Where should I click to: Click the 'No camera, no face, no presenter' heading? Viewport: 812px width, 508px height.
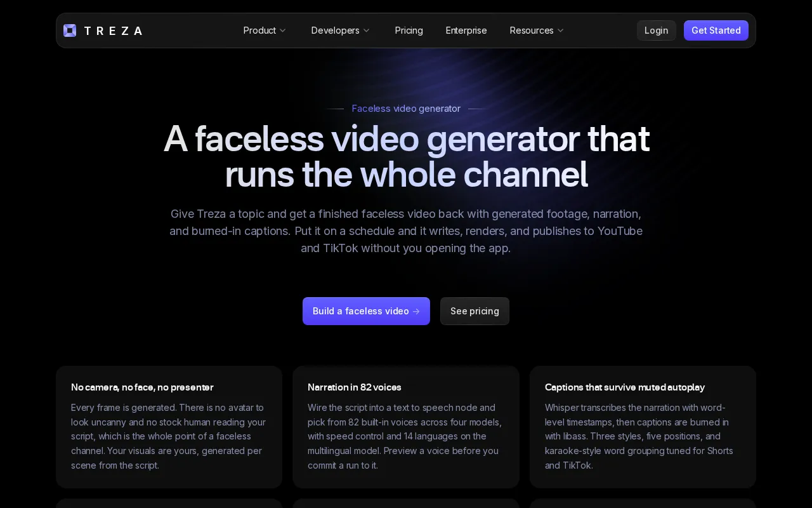tap(142, 387)
